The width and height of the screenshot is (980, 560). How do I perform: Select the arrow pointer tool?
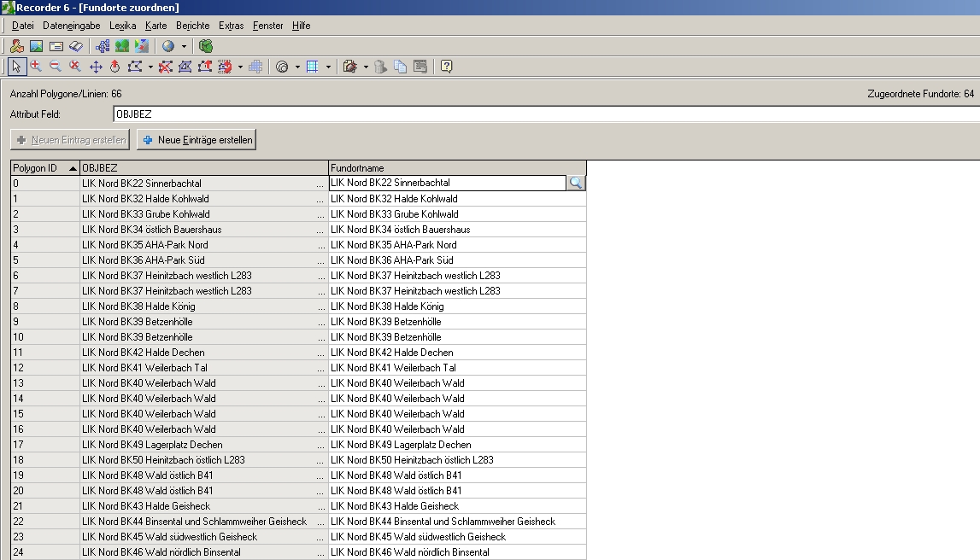(16, 67)
